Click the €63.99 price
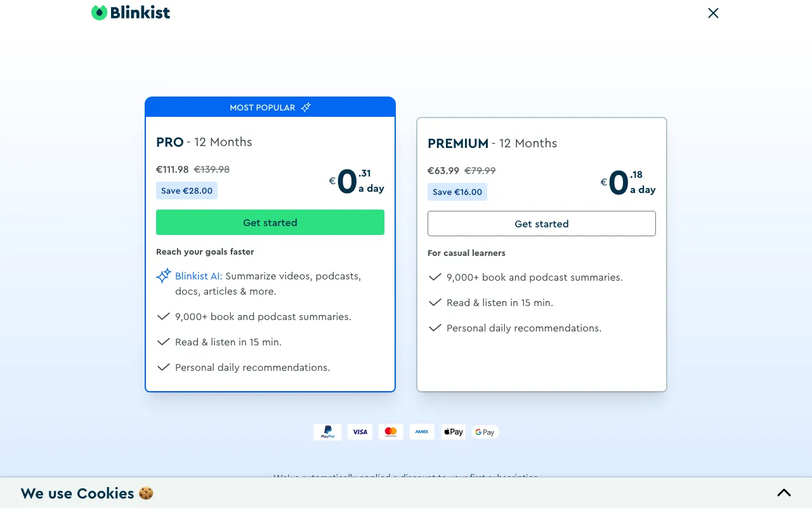Screen dimensions: 812x508 point(443,171)
